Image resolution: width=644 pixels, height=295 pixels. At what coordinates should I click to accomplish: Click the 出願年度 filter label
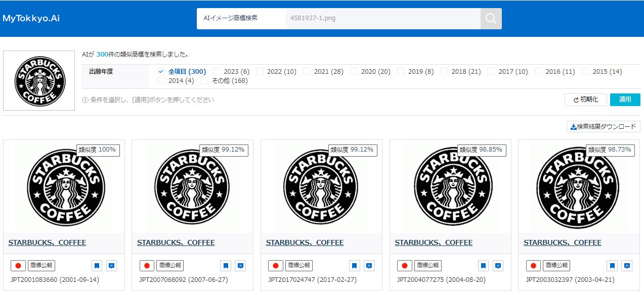point(101,72)
